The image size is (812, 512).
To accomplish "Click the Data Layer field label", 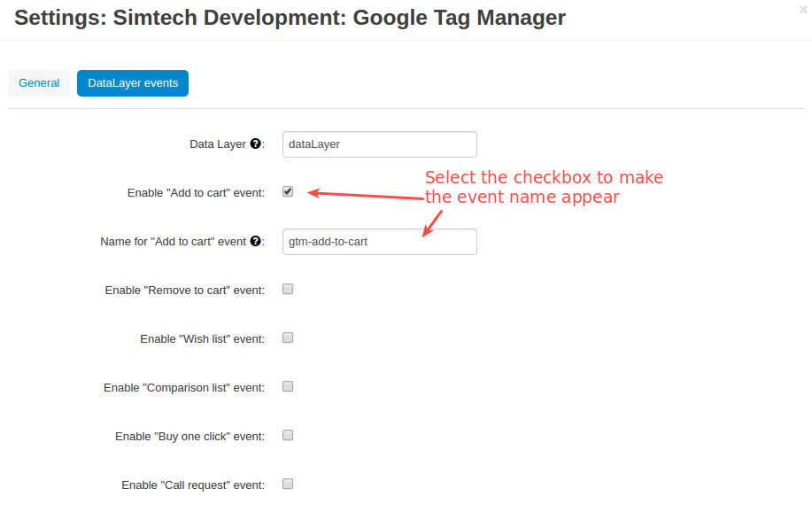I will click(x=218, y=144).
